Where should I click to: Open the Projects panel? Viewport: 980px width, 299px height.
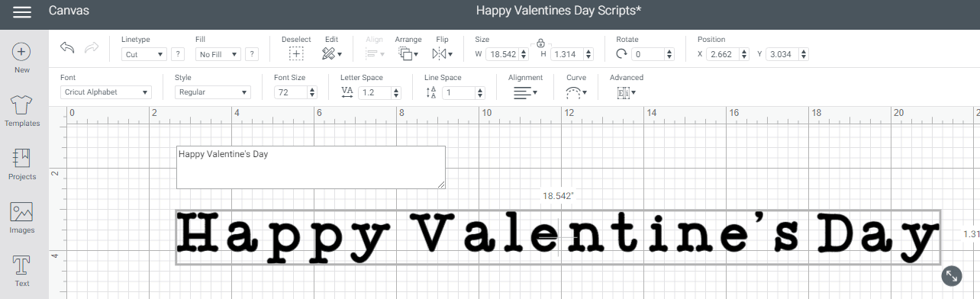point(22,158)
